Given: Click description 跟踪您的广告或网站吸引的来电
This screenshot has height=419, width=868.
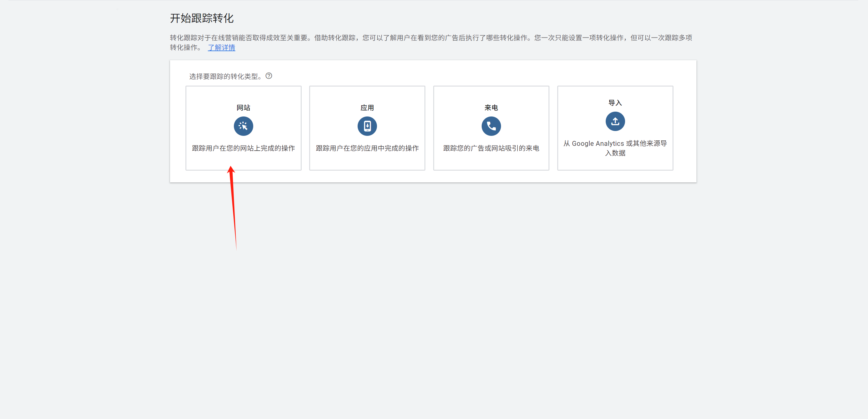Looking at the screenshot, I should pos(491,148).
